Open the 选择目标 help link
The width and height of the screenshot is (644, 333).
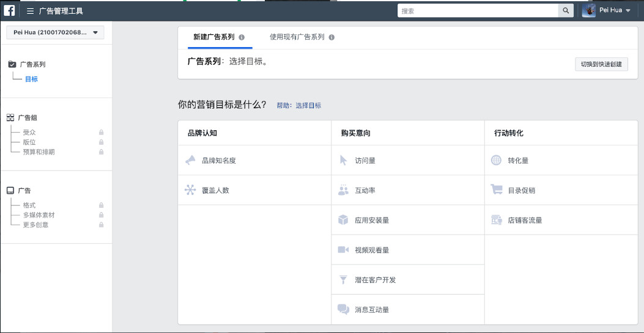point(308,106)
